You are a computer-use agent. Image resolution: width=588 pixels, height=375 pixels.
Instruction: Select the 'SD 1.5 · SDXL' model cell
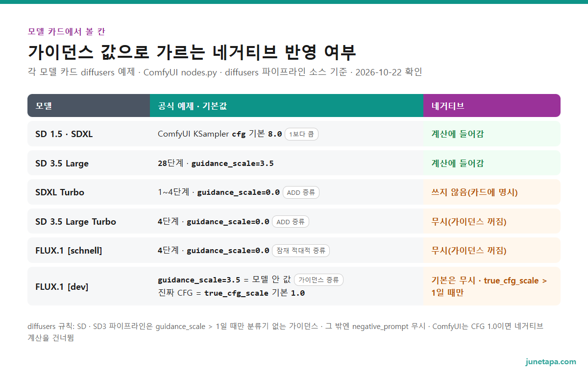(89, 134)
